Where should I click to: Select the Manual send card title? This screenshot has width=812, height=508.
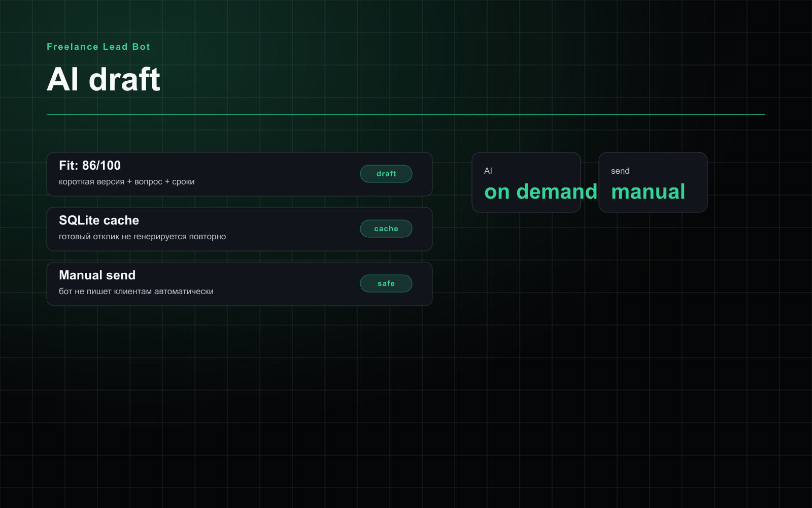(97, 275)
